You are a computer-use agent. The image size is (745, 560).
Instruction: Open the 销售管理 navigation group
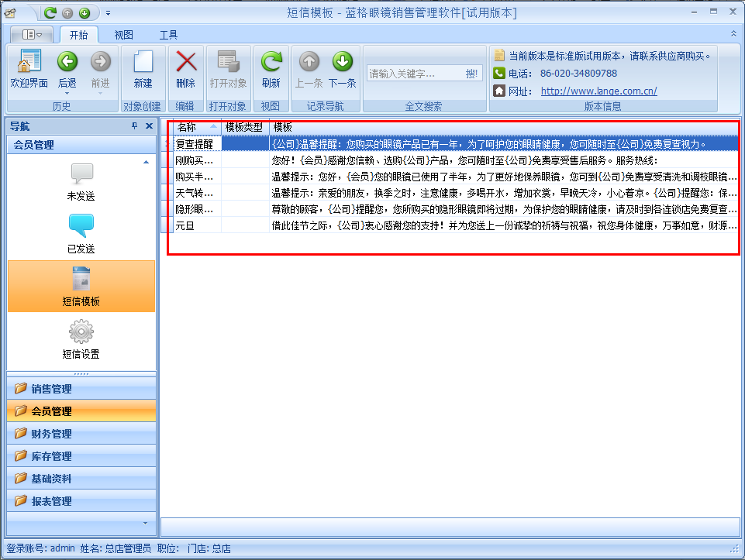tap(81, 389)
